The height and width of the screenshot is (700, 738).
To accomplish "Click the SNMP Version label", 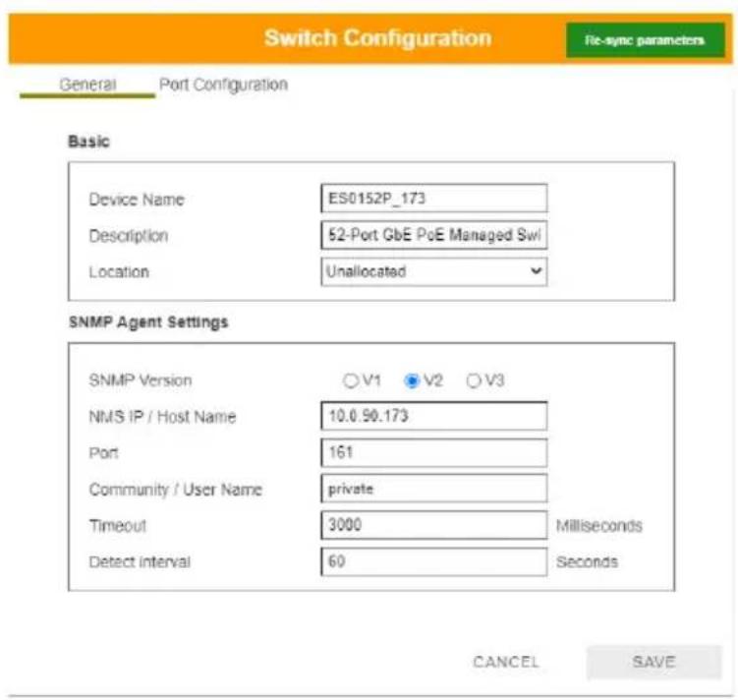I will tap(141, 380).
